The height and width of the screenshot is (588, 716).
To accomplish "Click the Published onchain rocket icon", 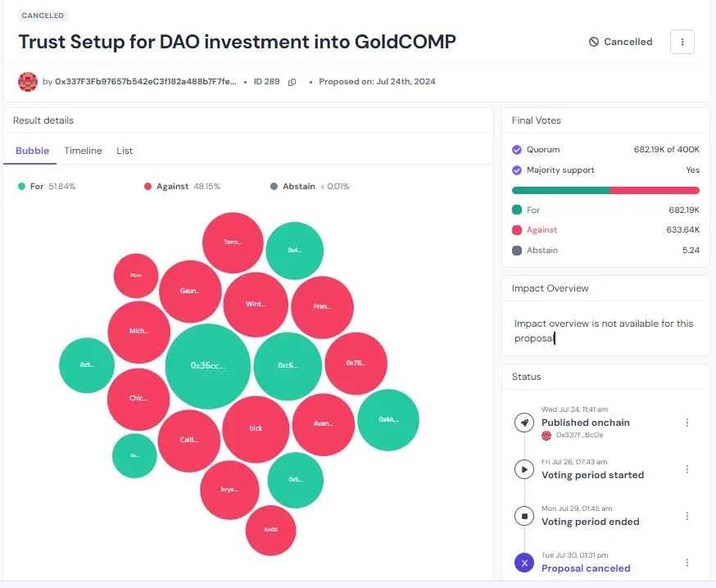I will 524,423.
